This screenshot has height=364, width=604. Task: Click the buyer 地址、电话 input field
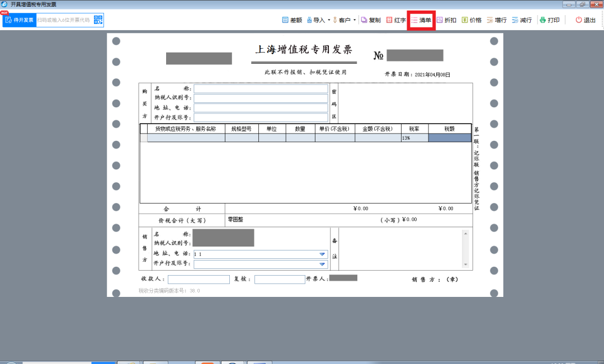pos(261,108)
